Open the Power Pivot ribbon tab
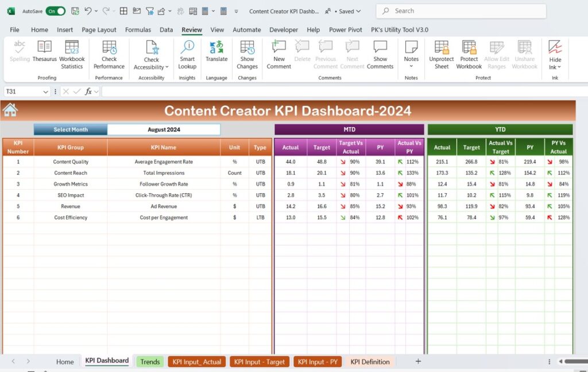The height and width of the screenshot is (372, 588). (x=345, y=30)
